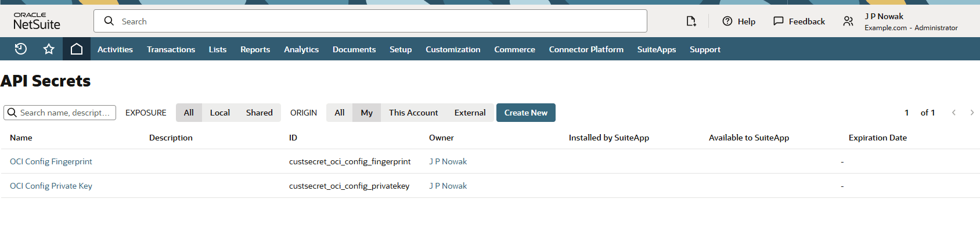This screenshot has height=227, width=980.
Task: Click the Description column header
Action: coord(171,138)
